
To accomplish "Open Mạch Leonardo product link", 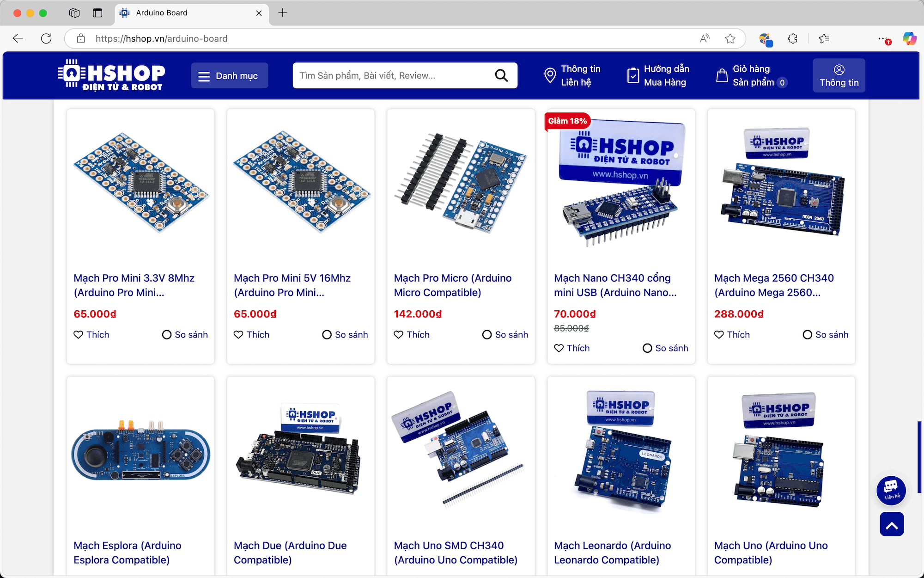I will point(612,553).
